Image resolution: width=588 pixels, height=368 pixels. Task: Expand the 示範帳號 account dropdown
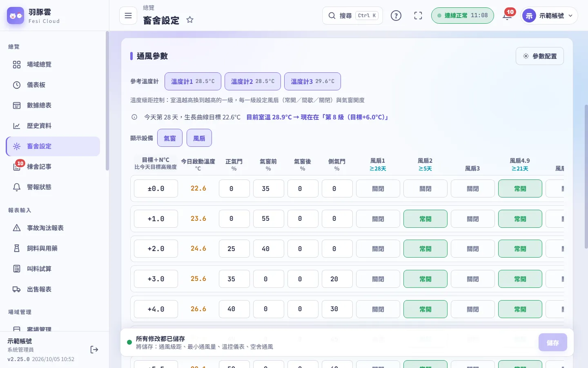(x=549, y=16)
